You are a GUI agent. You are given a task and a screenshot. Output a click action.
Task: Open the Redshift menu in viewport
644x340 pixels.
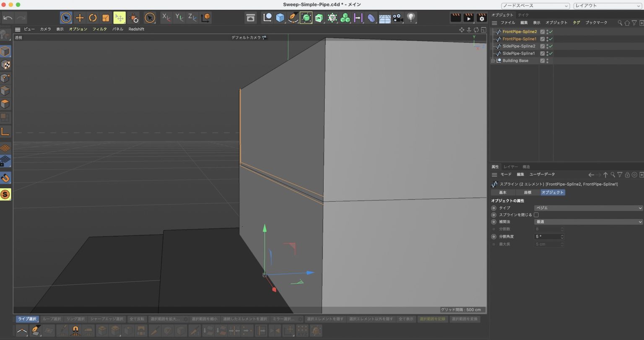(x=136, y=29)
